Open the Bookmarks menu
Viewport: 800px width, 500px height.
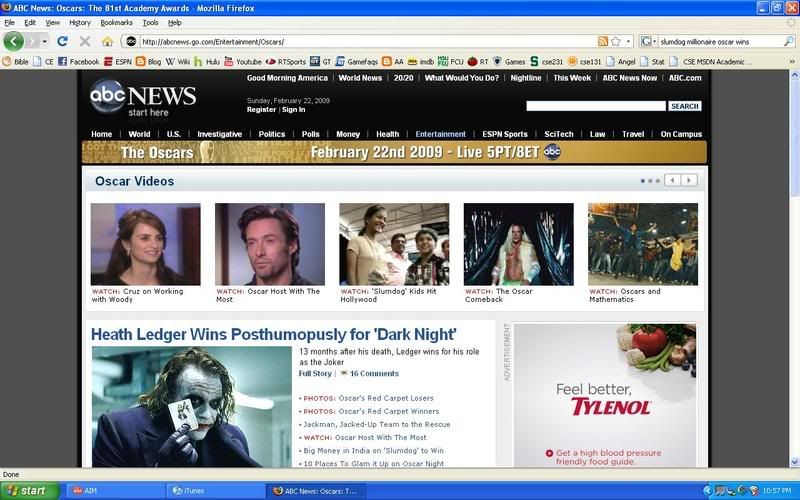[x=116, y=22]
